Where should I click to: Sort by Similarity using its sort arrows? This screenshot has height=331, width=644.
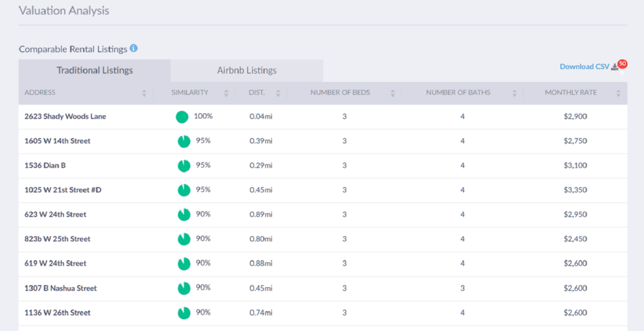[x=226, y=93]
